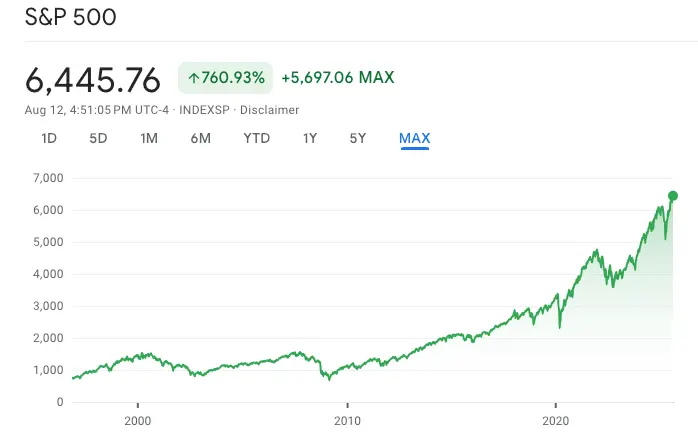Viewport: 698px width, 437px height.
Task: Open the Disclaimer link
Action: pyautogui.click(x=270, y=110)
